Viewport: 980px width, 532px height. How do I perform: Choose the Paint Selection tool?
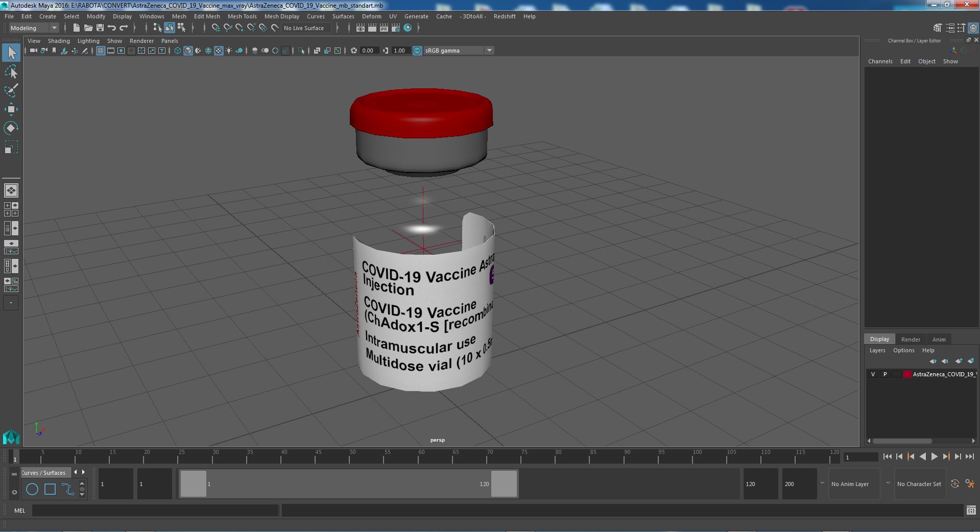(x=11, y=90)
